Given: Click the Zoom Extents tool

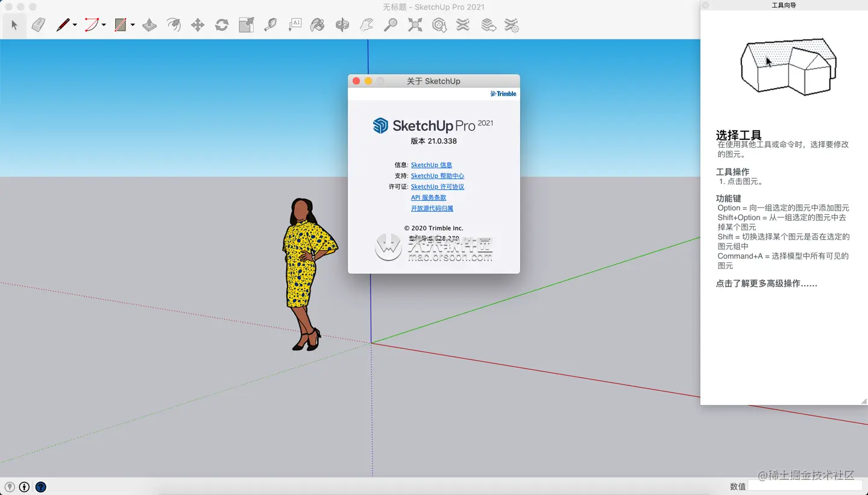Looking at the screenshot, I should (415, 25).
